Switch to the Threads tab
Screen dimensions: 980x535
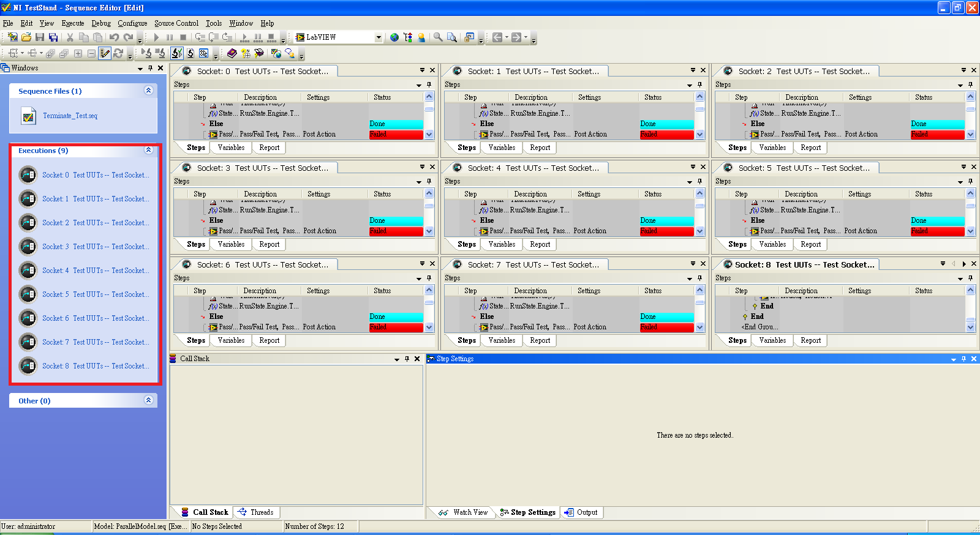point(256,512)
